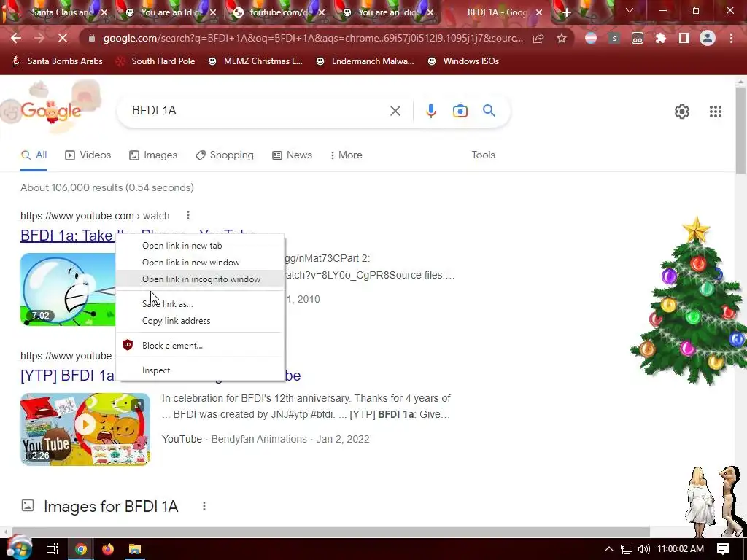The image size is (747, 560).
Task: Open Google quick settings gear
Action: 682,112
